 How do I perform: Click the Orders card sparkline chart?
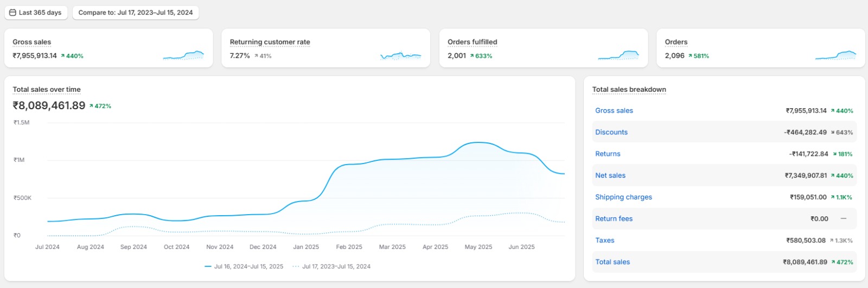tap(835, 55)
